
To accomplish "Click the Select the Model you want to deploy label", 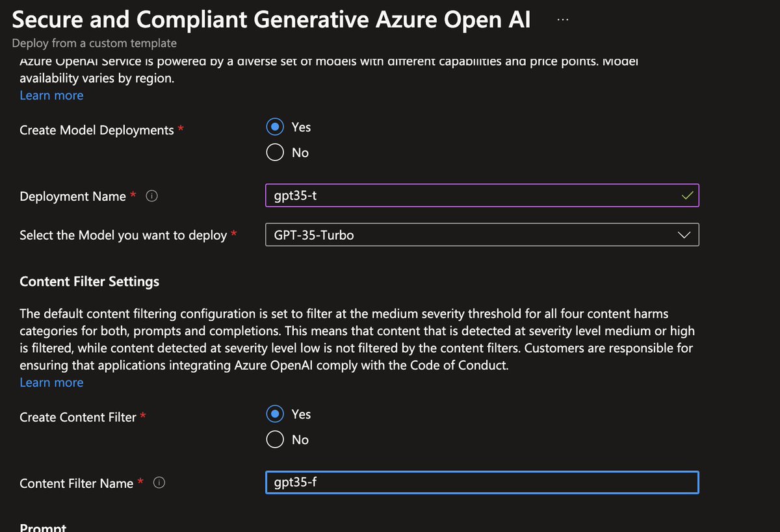I will [123, 235].
